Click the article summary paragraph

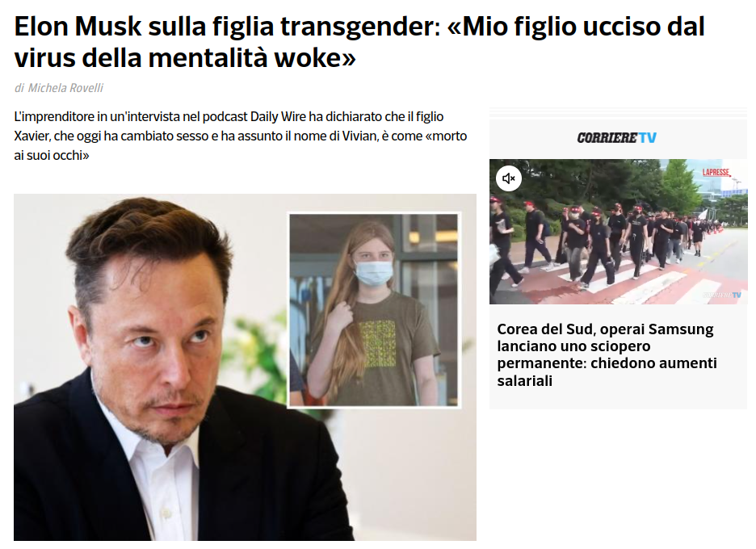click(x=241, y=136)
